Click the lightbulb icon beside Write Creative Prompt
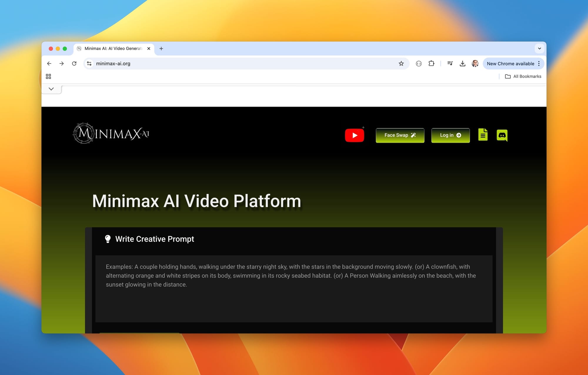 point(108,239)
